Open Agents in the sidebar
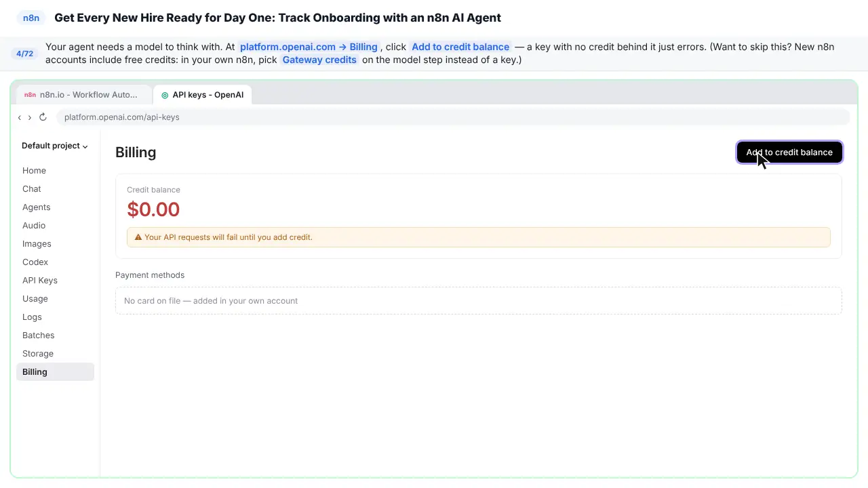 [55, 207]
